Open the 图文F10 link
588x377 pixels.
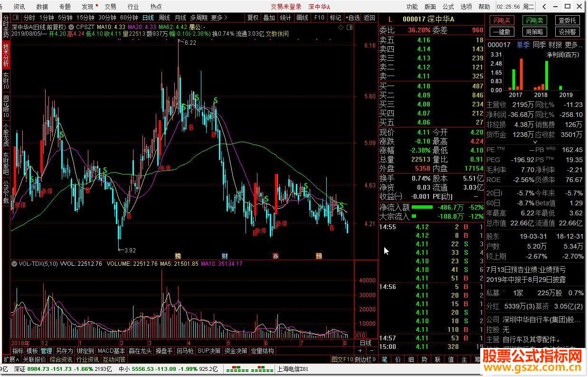342,359
